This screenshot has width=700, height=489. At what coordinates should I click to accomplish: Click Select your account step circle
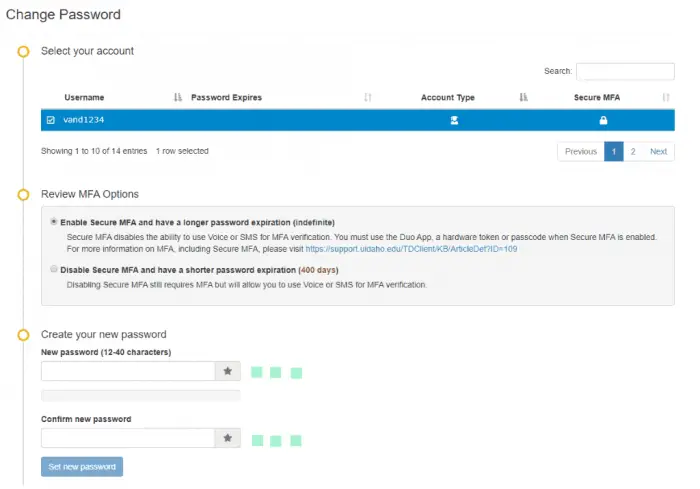[23, 51]
